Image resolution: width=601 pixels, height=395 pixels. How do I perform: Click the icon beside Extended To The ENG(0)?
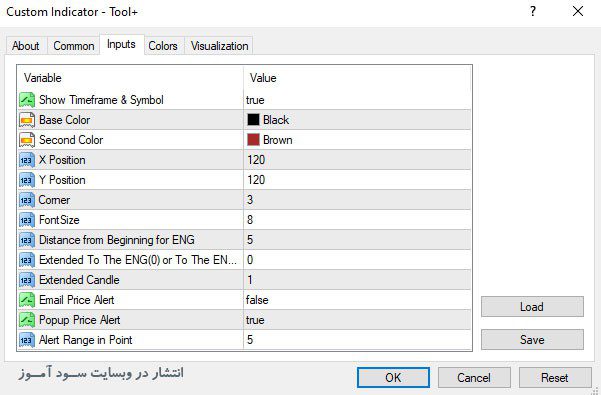pos(27,260)
